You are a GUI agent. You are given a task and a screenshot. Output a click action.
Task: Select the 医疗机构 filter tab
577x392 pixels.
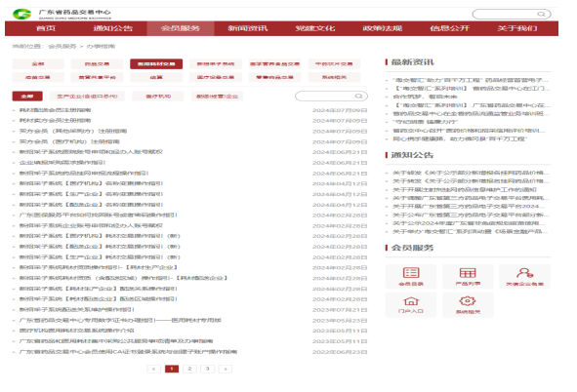tap(158, 97)
